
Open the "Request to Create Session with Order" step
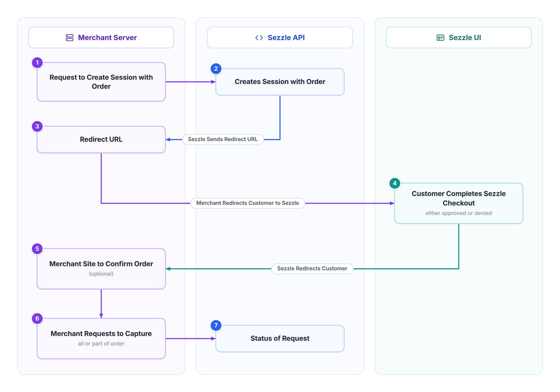[101, 82]
